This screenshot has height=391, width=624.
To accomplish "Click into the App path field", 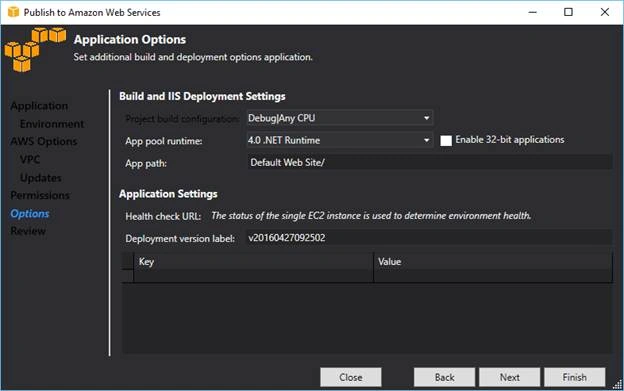I will pos(429,162).
